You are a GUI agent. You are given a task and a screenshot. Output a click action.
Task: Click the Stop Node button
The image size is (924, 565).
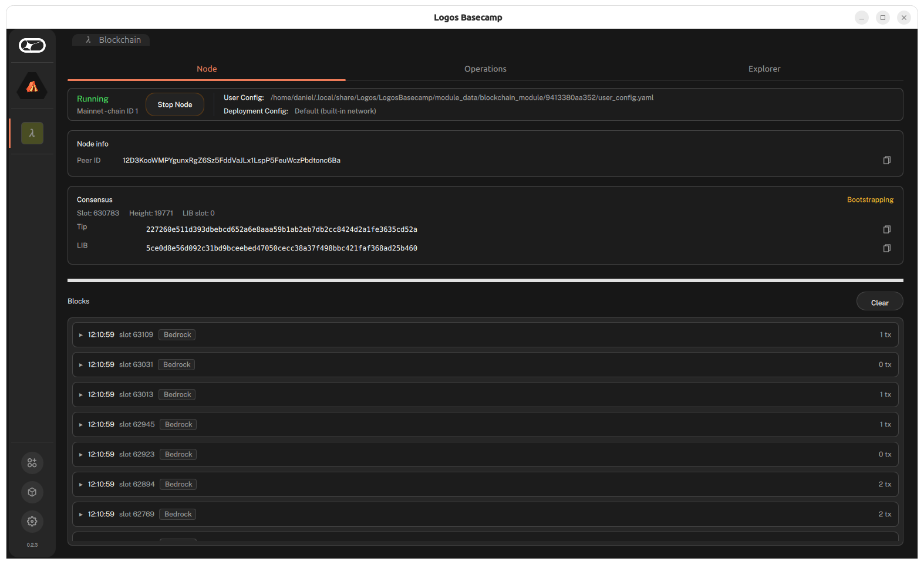[175, 104]
